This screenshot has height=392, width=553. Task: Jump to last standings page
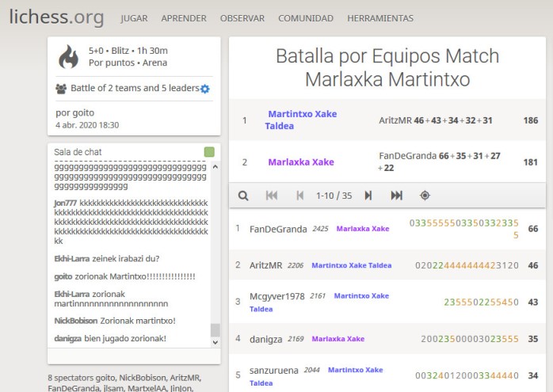(396, 196)
